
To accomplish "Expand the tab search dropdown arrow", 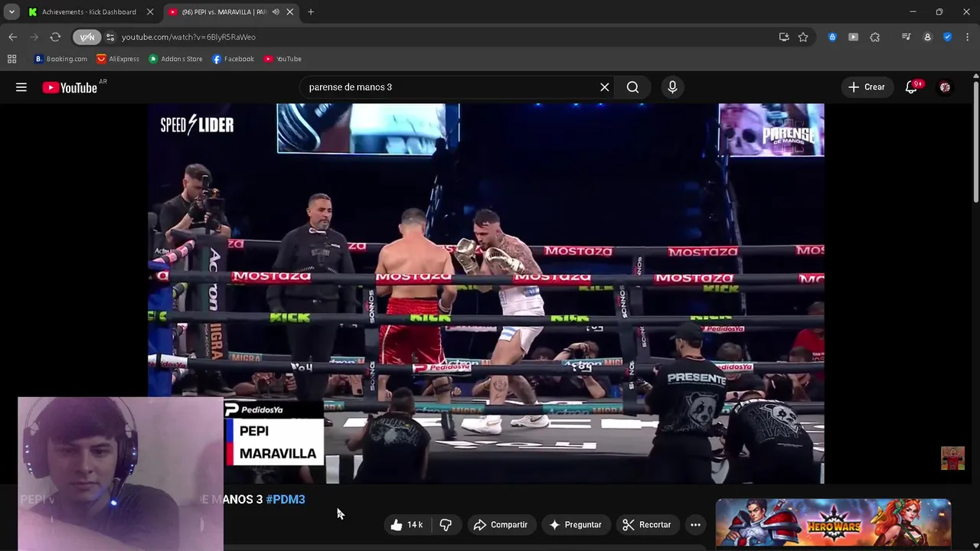I will click(11, 12).
